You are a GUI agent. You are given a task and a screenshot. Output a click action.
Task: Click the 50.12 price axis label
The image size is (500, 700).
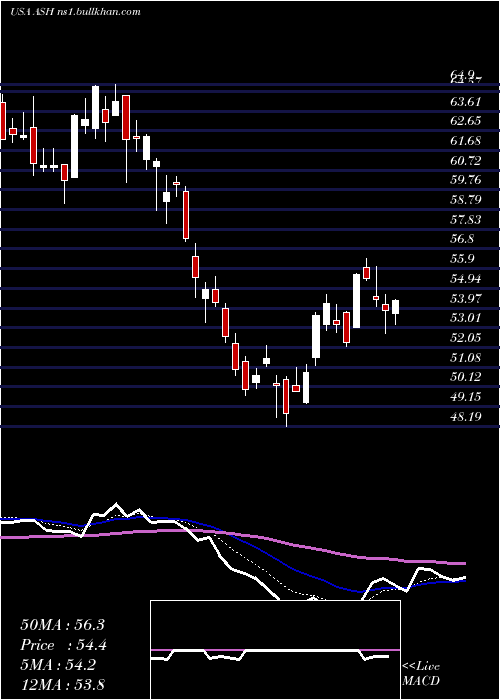(x=466, y=377)
